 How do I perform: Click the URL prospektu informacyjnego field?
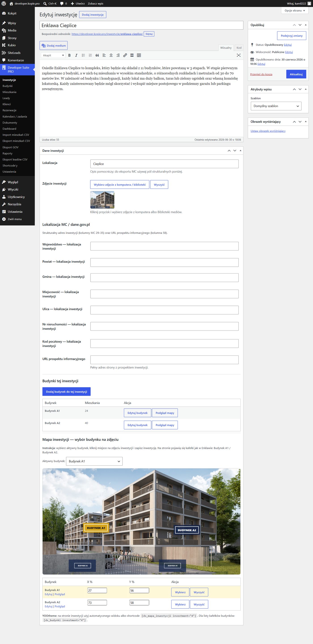[164, 360]
